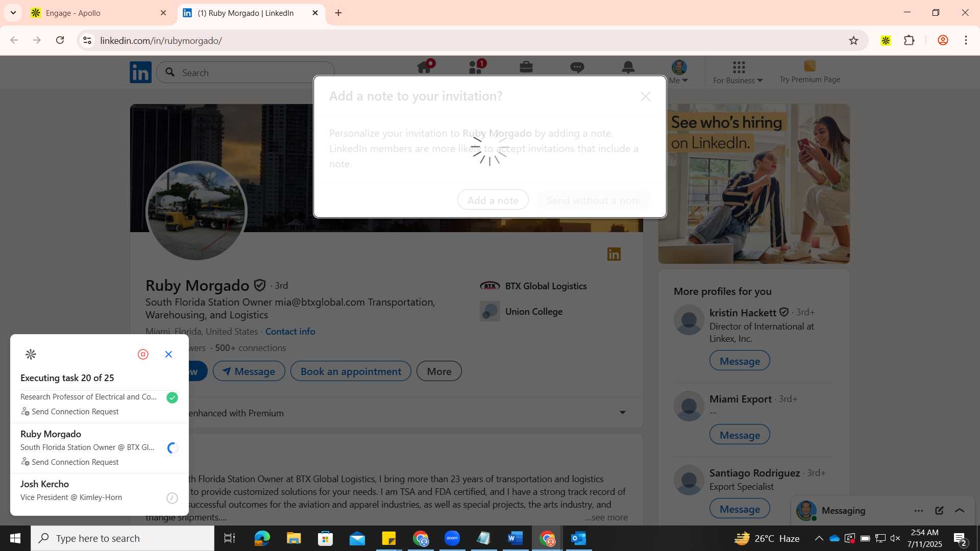This screenshot has height=551, width=980.
Task: Message Ruby Morgado
Action: coord(249,371)
